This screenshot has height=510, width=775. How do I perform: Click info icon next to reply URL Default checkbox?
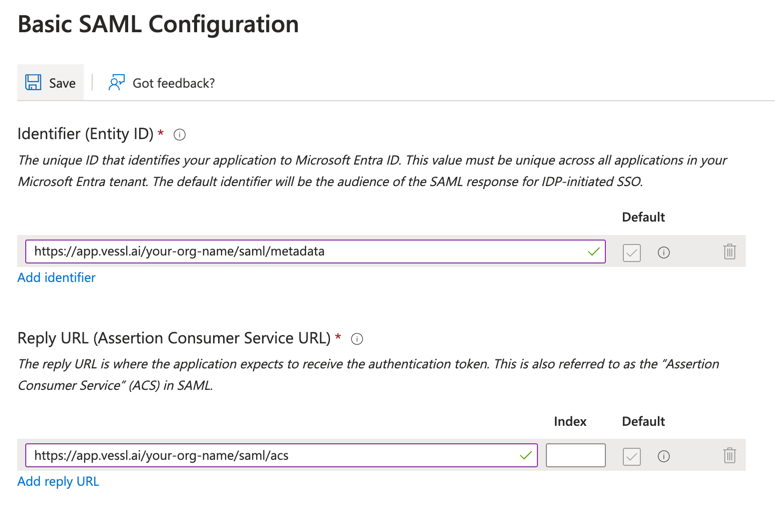664,456
